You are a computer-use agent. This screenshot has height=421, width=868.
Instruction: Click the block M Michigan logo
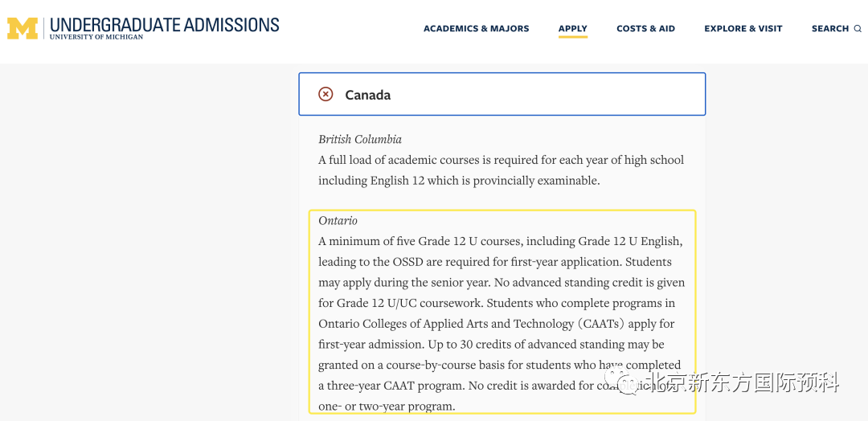pyautogui.click(x=23, y=29)
